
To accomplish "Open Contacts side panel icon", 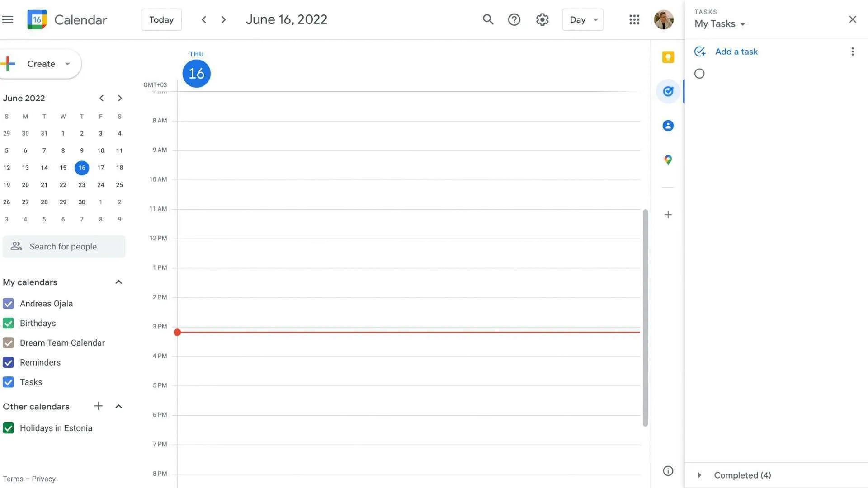I will [x=668, y=126].
